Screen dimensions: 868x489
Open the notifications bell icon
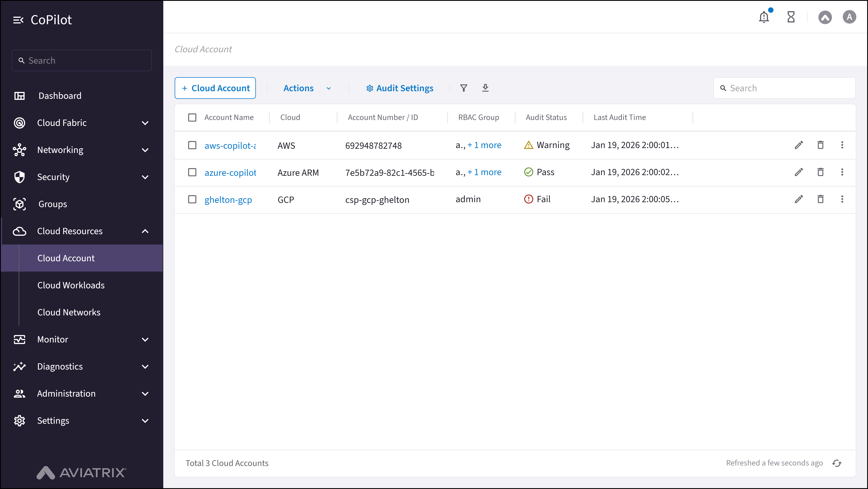[x=764, y=17]
